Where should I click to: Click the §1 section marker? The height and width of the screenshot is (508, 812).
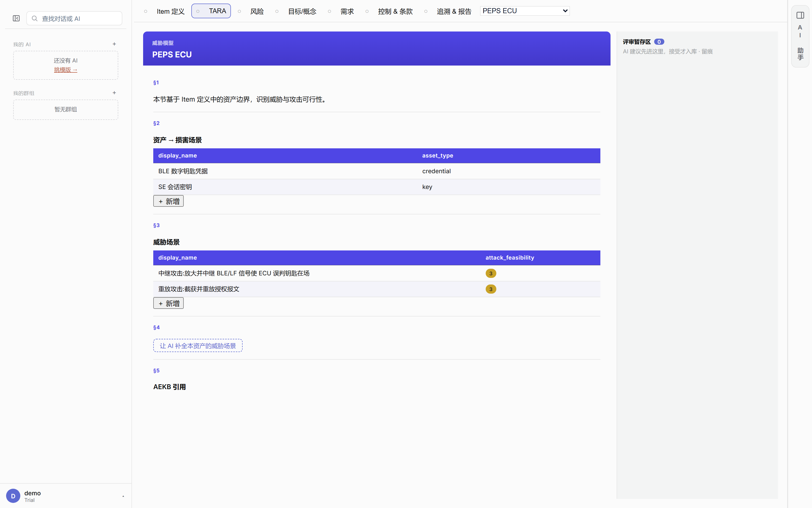(x=156, y=83)
